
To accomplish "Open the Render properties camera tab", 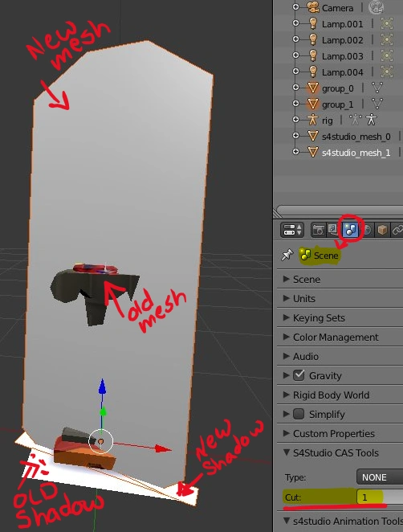I will tap(318, 230).
